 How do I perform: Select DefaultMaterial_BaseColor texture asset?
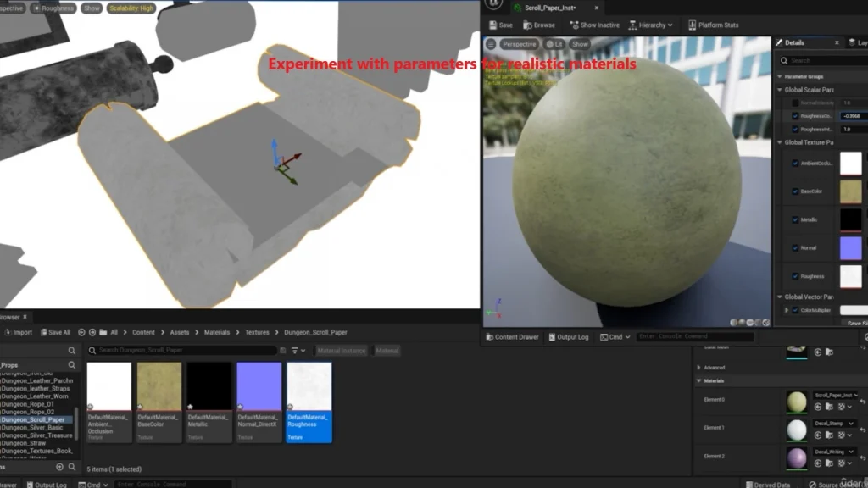159,402
